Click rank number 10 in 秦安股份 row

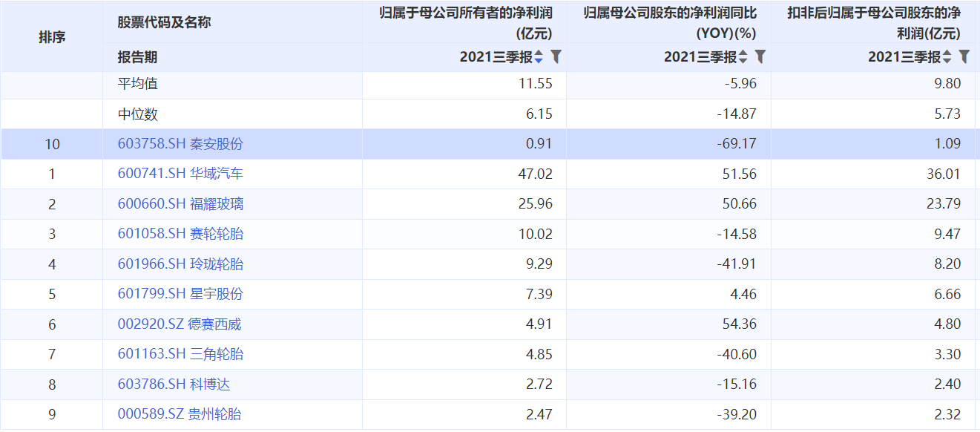[52, 144]
